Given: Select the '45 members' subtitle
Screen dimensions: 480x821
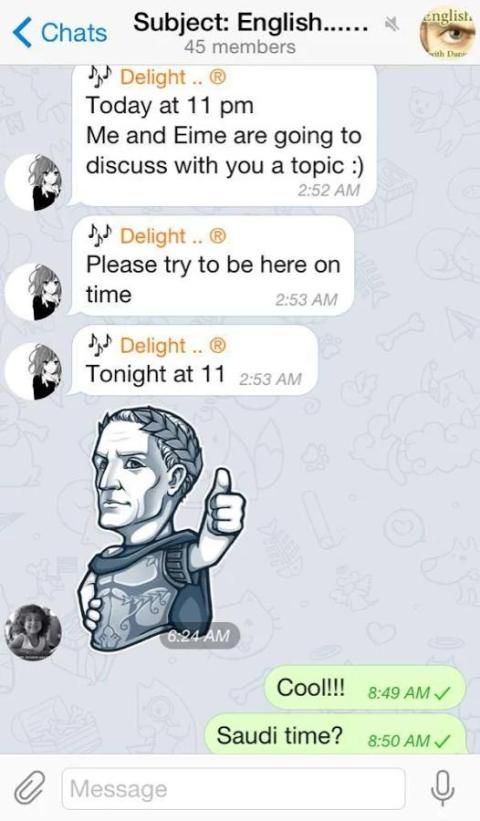Looking at the screenshot, I should tap(240, 47).
